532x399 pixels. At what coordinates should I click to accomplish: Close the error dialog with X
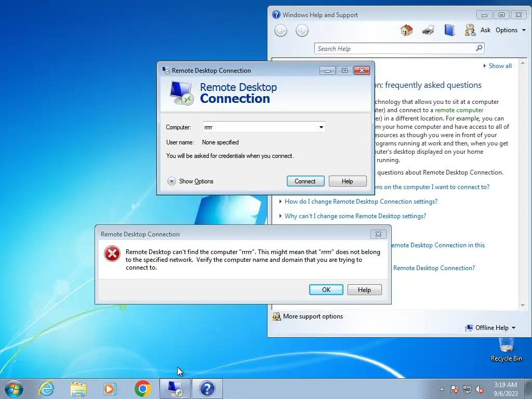[378, 234]
